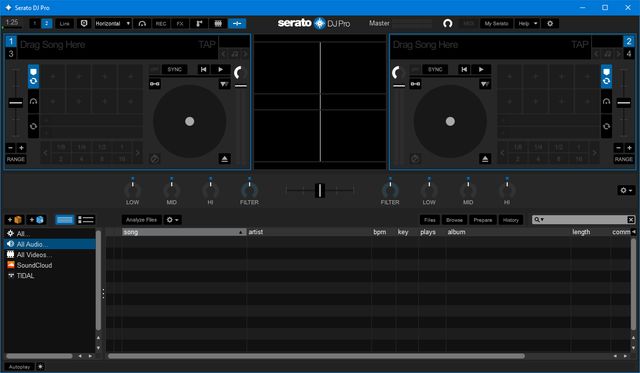The width and height of the screenshot is (640, 373).
Task: Select the loop roll icon on right deck strip
Action: [607, 127]
